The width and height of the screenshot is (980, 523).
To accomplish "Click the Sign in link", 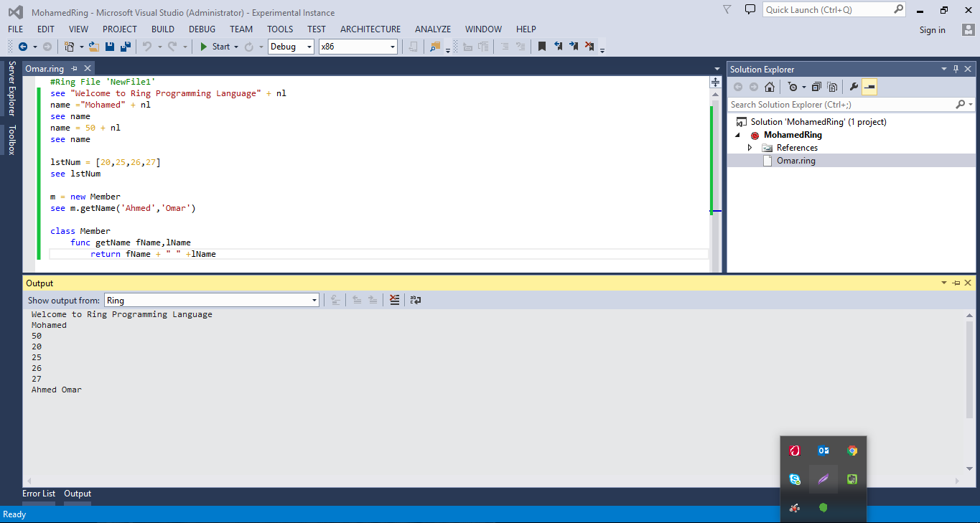I will (x=932, y=30).
